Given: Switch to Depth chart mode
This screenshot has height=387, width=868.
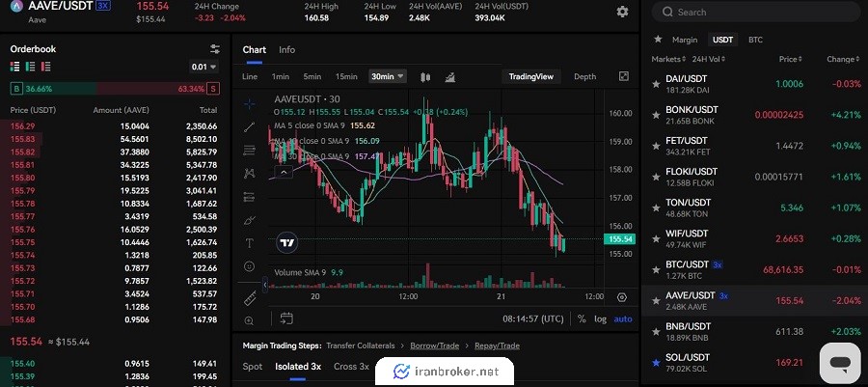Looking at the screenshot, I should 584,76.
